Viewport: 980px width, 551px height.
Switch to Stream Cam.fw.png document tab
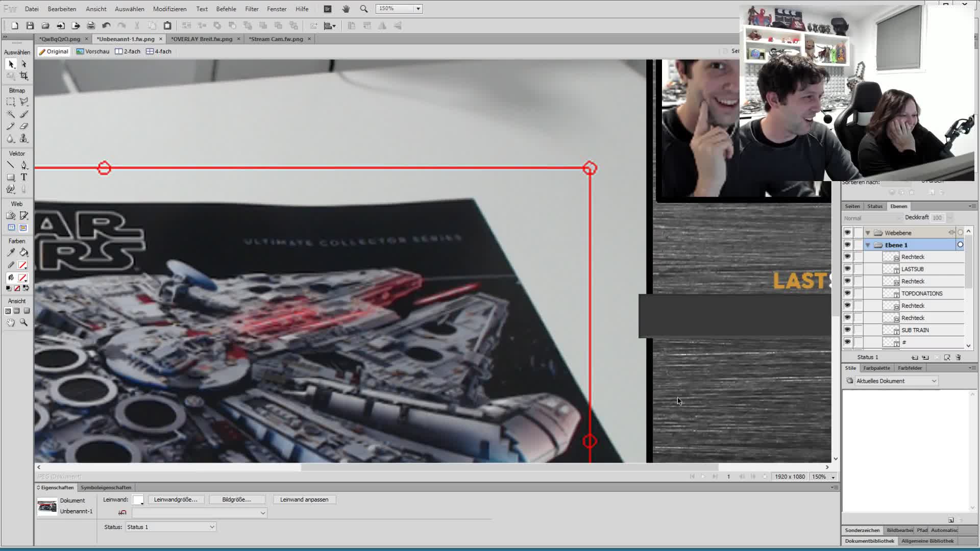point(276,39)
